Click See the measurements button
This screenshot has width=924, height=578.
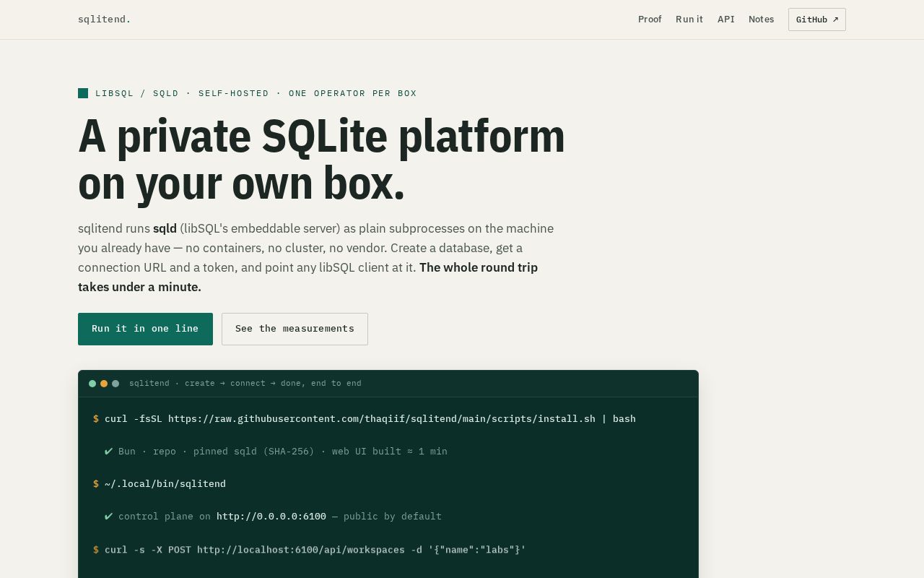pos(295,329)
